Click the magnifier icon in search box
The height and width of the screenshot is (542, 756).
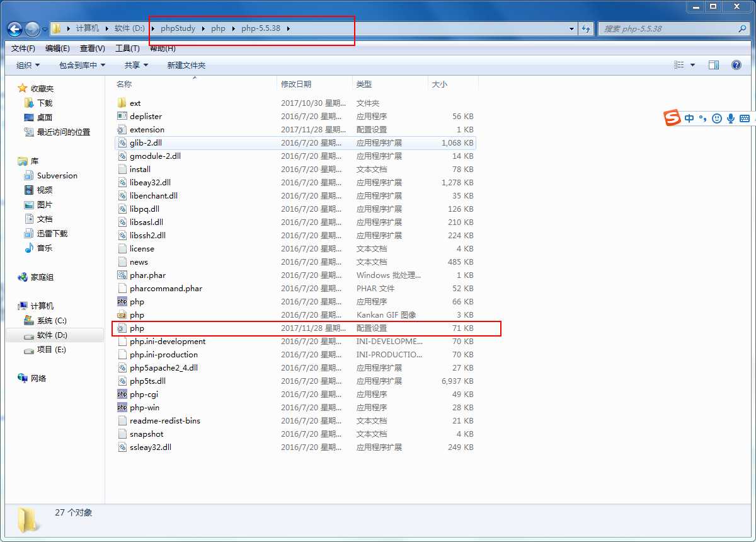click(743, 29)
